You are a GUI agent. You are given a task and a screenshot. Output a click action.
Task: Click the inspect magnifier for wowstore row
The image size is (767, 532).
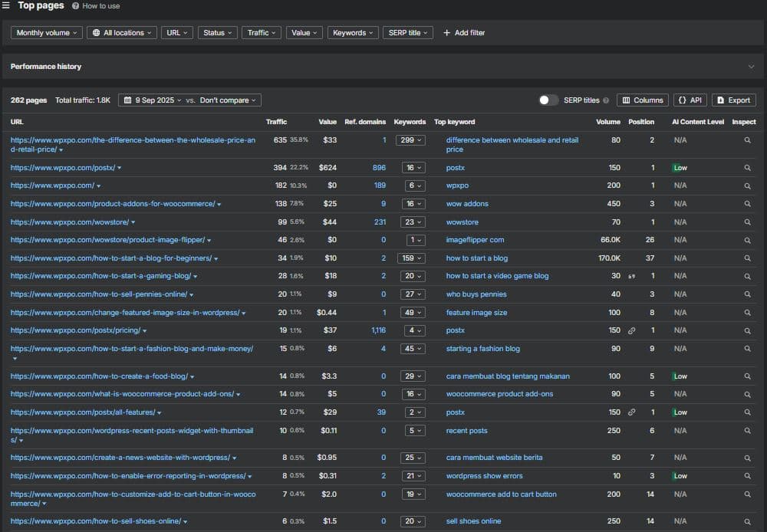click(x=747, y=222)
